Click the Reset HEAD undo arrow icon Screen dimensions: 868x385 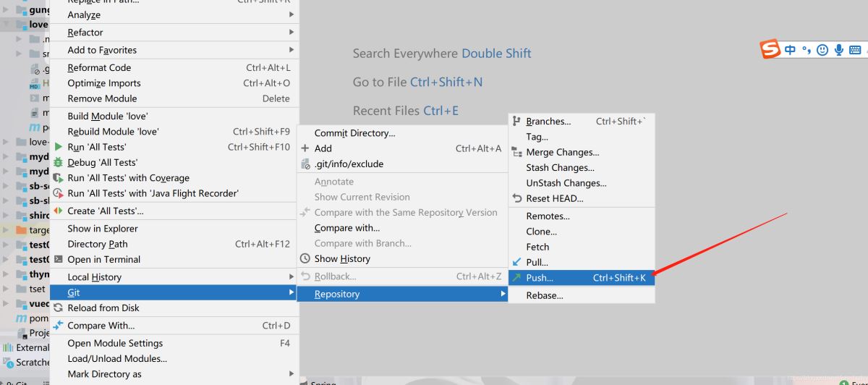click(516, 198)
